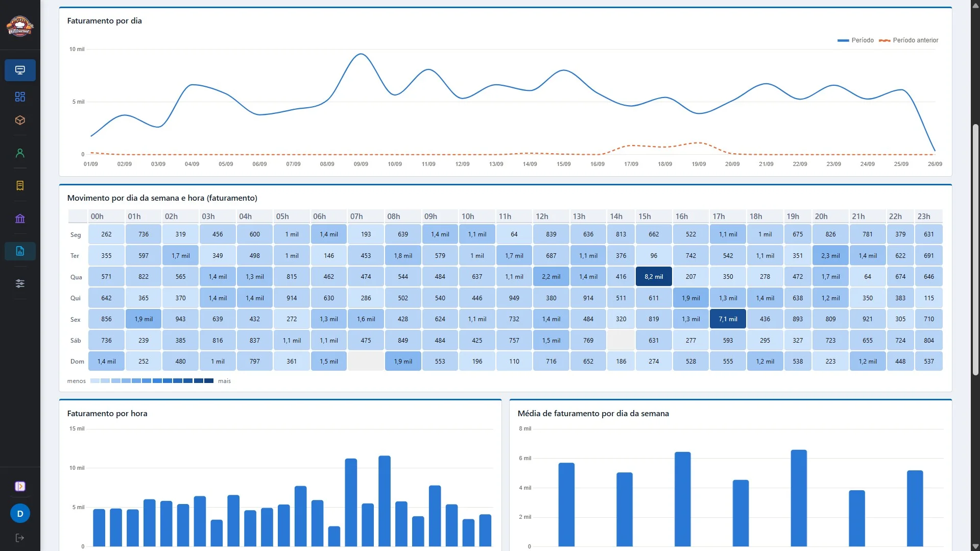Open the reports chart sidebar icon
Image resolution: width=980 pixels, height=551 pixels.
[x=20, y=251]
